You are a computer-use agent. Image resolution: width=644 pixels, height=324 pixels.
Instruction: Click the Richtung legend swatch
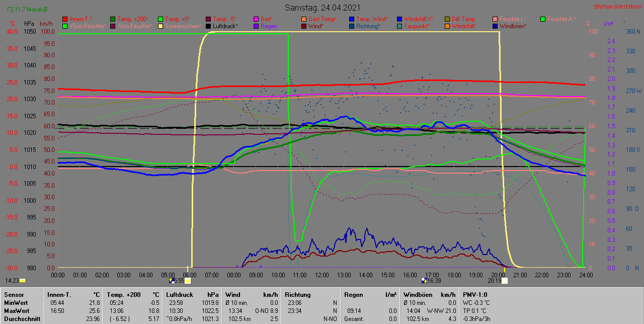coord(352,26)
